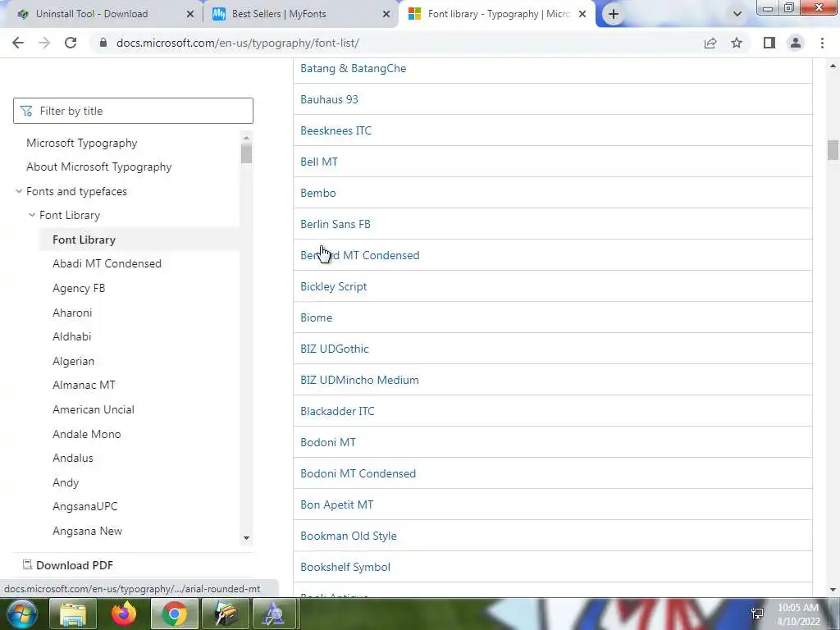
Task: Reload the current page
Action: coord(71,43)
